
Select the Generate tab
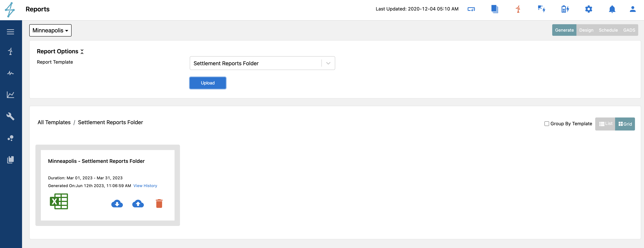click(564, 30)
